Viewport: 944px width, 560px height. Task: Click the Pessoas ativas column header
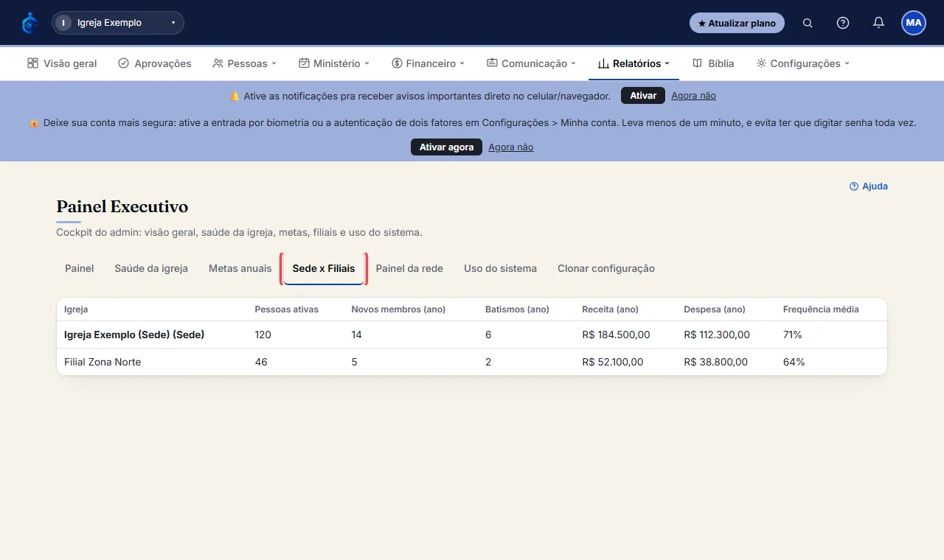[x=286, y=309]
